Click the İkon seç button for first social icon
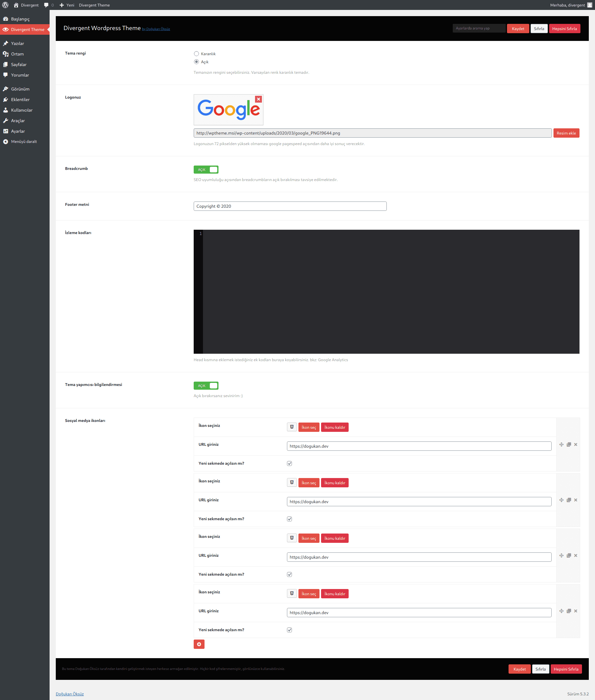Image resolution: width=595 pixels, height=700 pixels. (x=308, y=427)
